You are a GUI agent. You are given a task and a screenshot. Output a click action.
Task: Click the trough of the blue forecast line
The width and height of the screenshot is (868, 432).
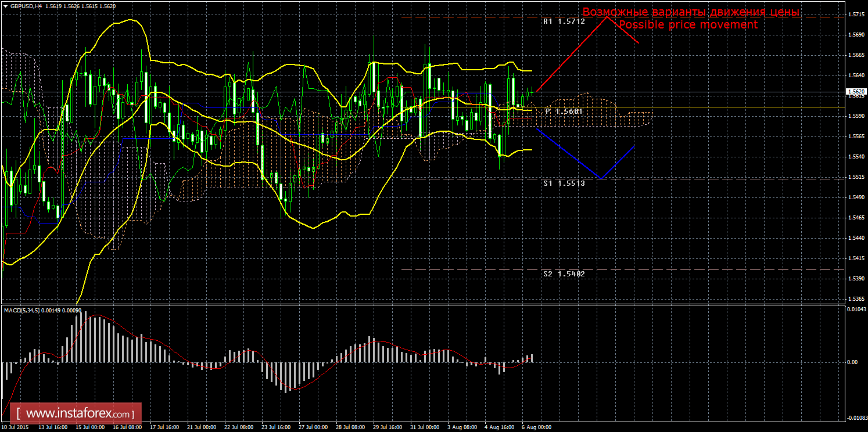point(601,178)
